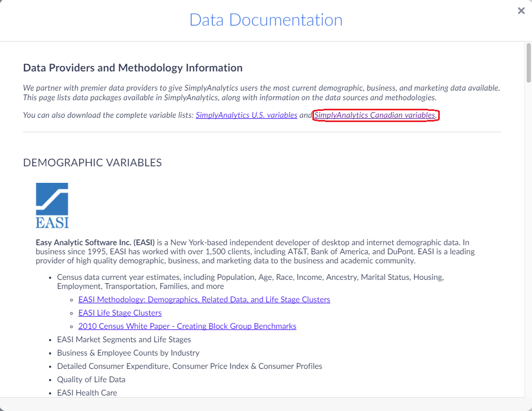Click the DEMOGRAPHIC VARIABLES section heading
Image resolution: width=532 pixels, height=411 pixels.
point(92,163)
